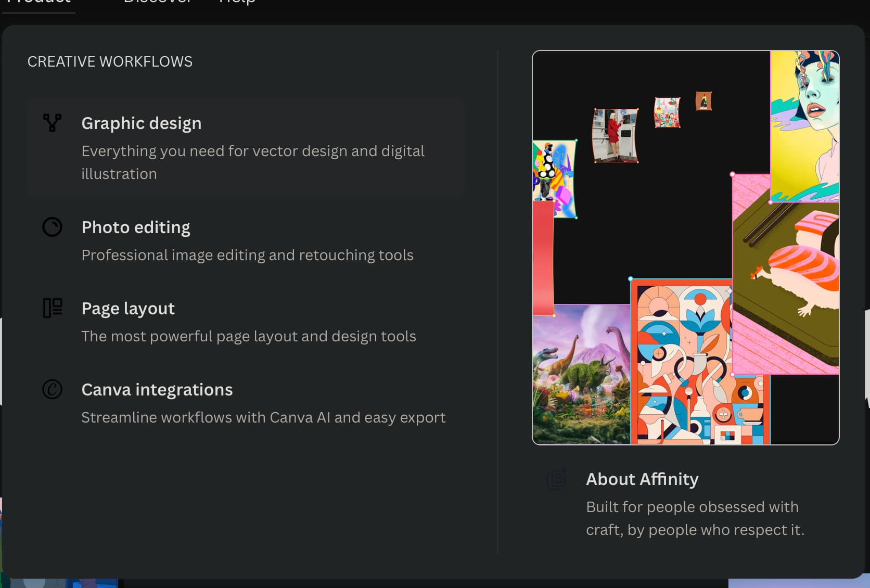Screen dimensions: 870x588
Task: Open the Graphic design workflow
Action: (141, 123)
